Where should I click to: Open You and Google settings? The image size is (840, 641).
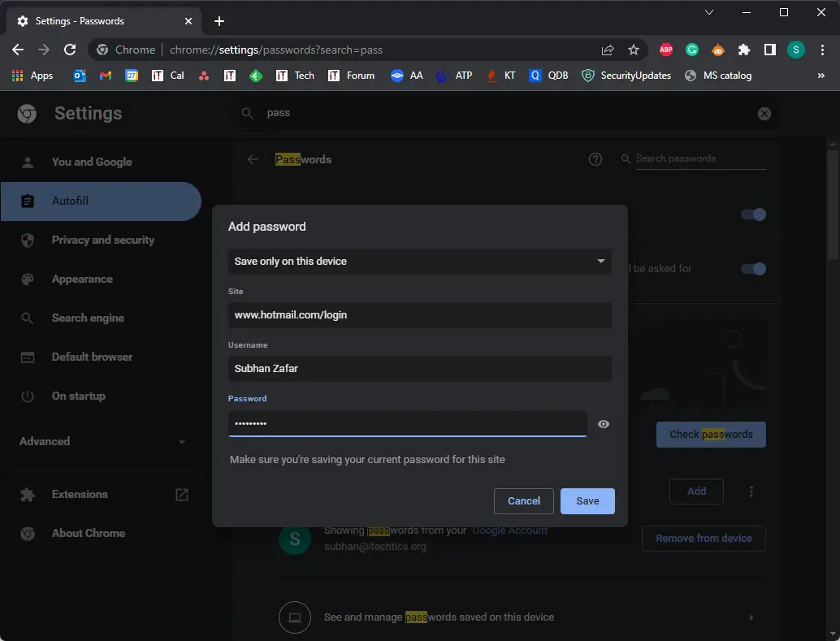coord(102,162)
